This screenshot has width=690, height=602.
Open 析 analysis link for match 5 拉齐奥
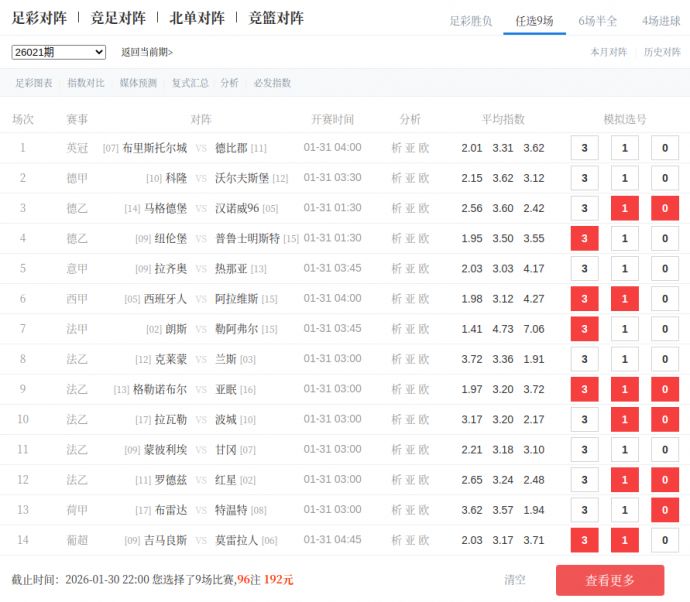point(396,269)
